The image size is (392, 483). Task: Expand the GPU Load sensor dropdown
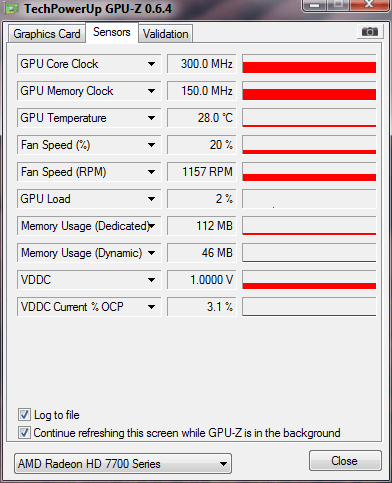(151, 199)
